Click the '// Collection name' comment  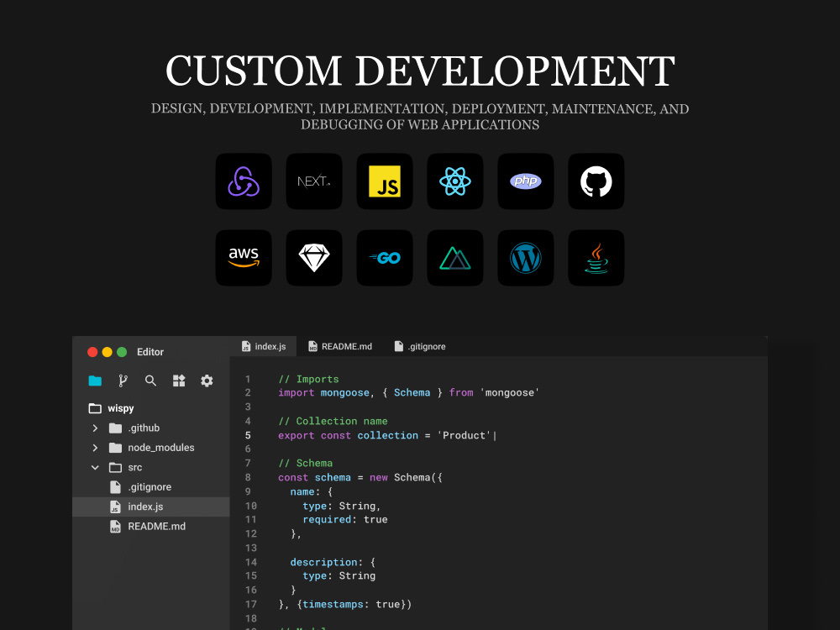point(333,421)
